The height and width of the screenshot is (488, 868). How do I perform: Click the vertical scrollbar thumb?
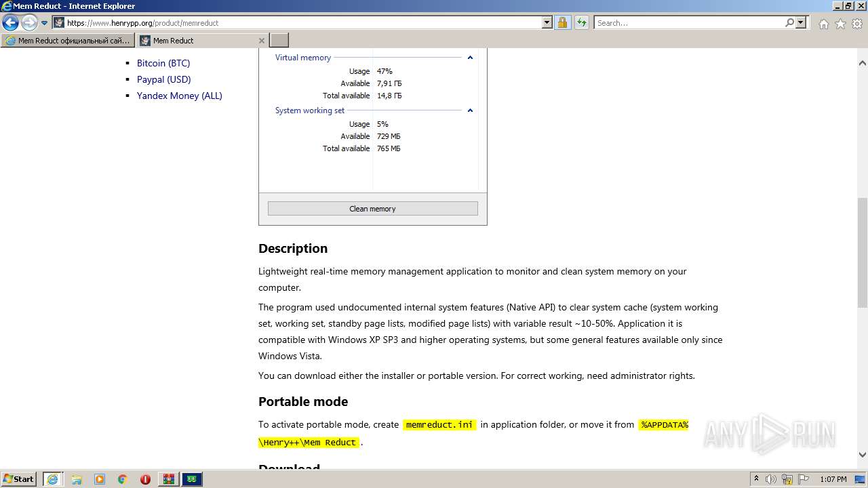pyautogui.click(x=863, y=252)
